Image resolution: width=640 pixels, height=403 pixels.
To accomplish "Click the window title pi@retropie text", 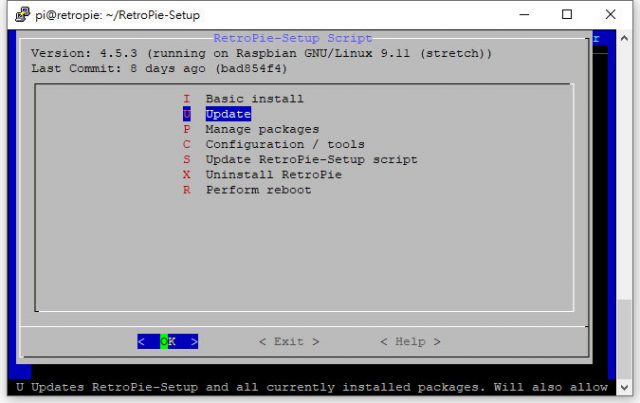I will click(118, 15).
